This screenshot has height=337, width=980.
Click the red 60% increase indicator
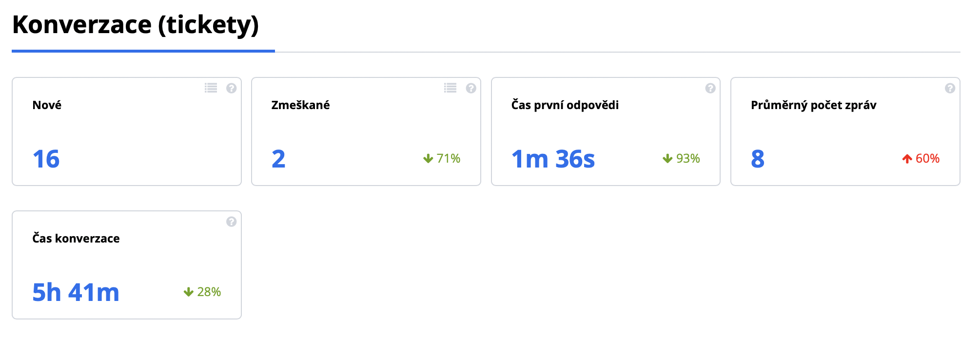(x=921, y=158)
